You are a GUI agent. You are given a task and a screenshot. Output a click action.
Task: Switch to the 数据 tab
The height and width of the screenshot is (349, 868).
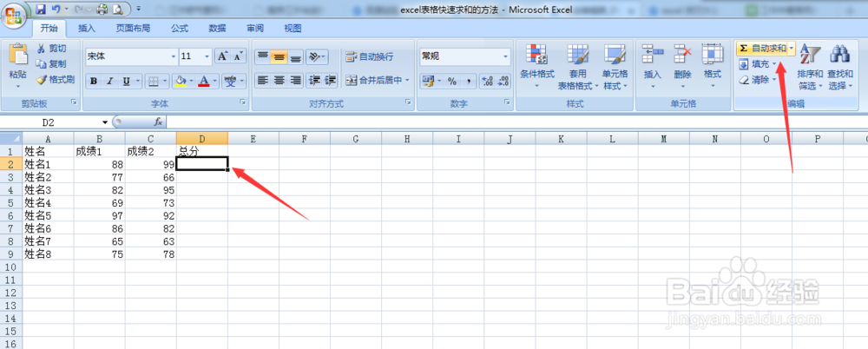pos(217,29)
